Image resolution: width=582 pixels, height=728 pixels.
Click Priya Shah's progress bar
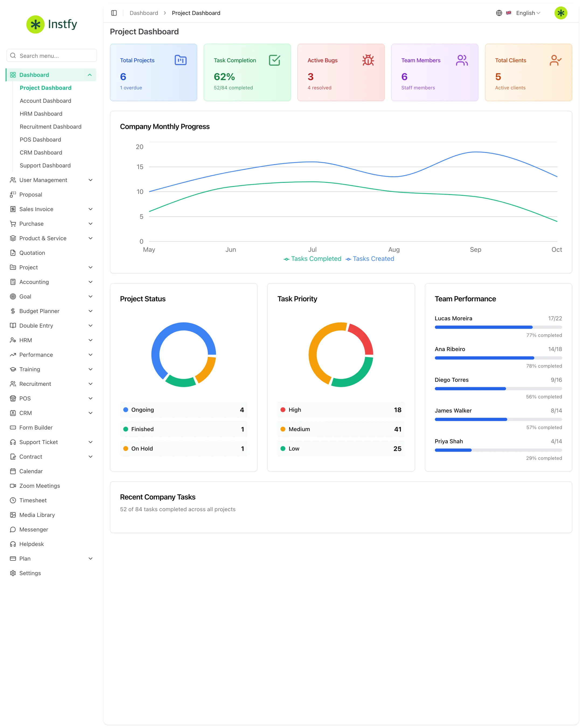point(498,450)
